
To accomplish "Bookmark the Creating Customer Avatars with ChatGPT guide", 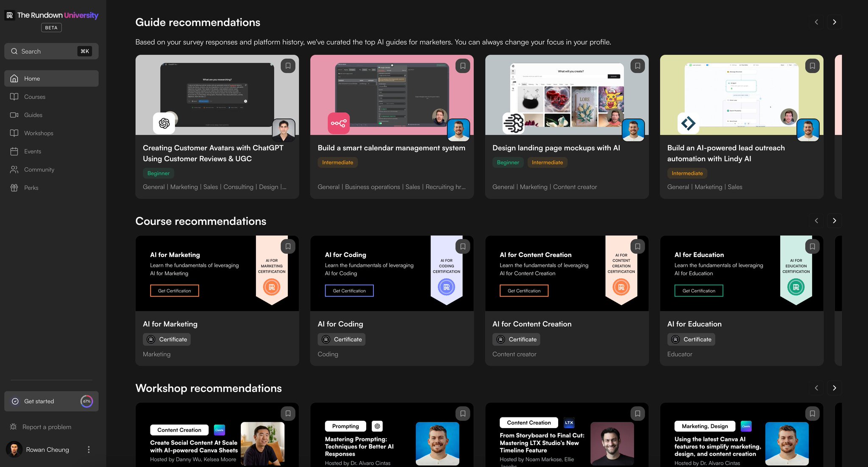I will click(x=288, y=66).
